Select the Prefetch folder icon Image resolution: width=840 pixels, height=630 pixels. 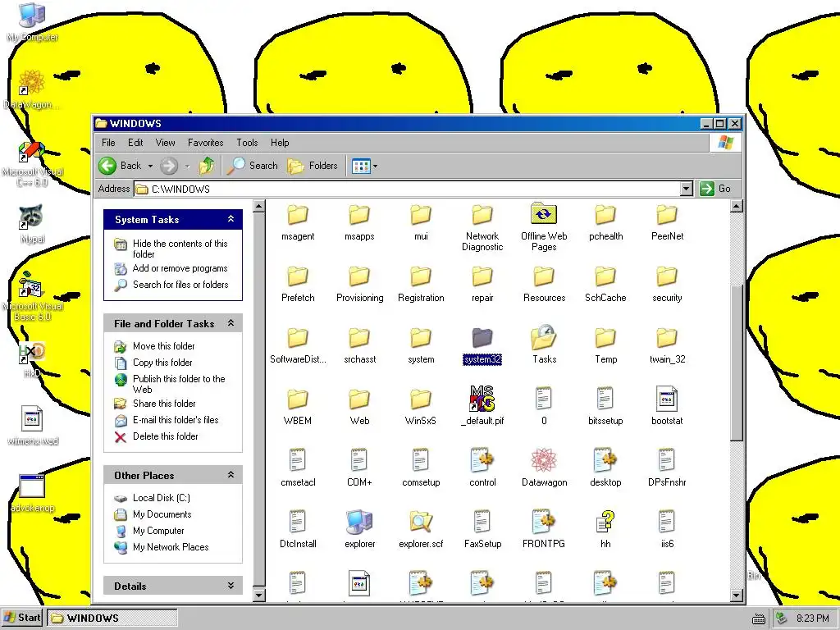298,276
